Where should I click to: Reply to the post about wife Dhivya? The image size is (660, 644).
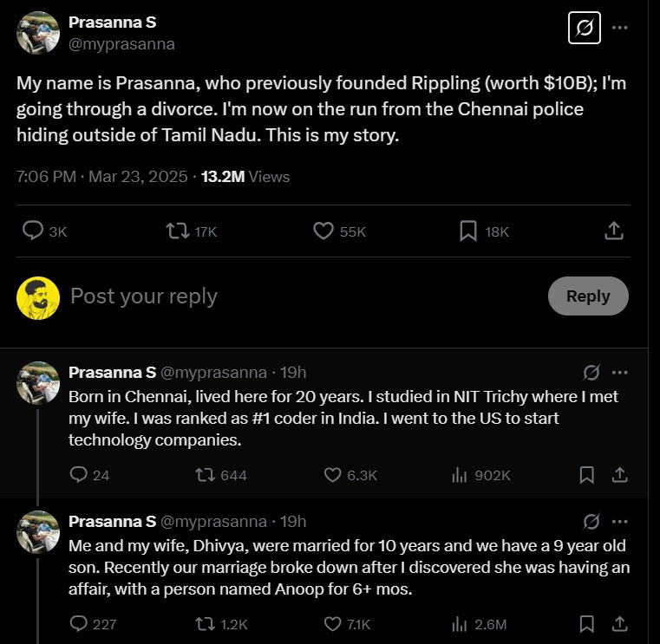point(79,623)
